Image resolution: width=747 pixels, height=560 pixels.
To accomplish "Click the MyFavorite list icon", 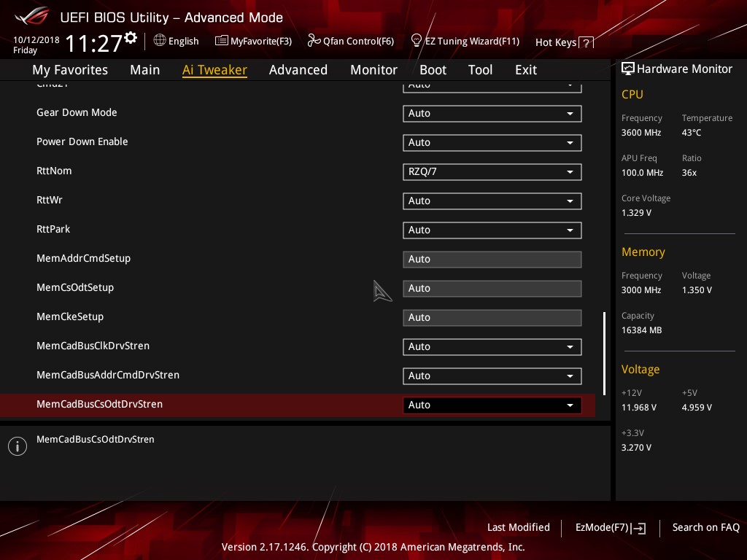I will pos(221,41).
